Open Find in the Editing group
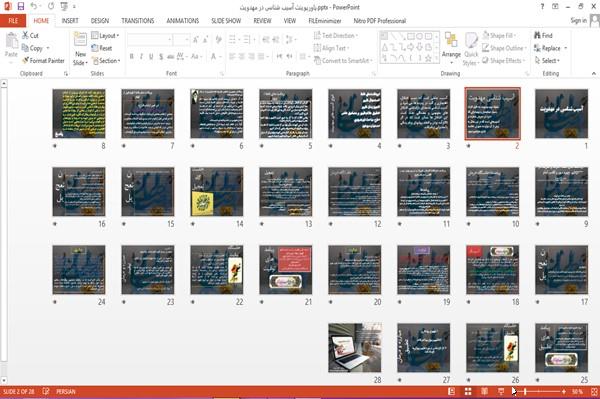The image size is (600, 399). (x=543, y=35)
